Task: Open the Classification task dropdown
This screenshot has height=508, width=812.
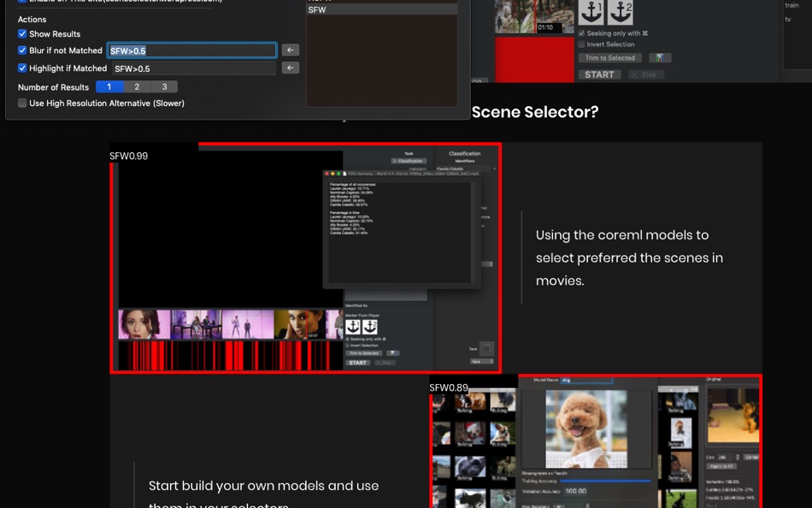Action: click(x=409, y=161)
